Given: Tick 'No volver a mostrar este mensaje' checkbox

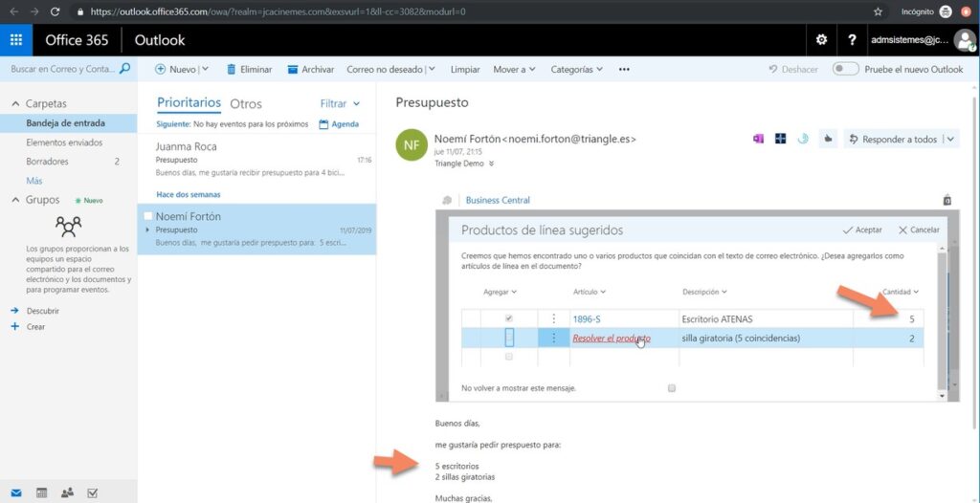Looking at the screenshot, I should coord(672,388).
